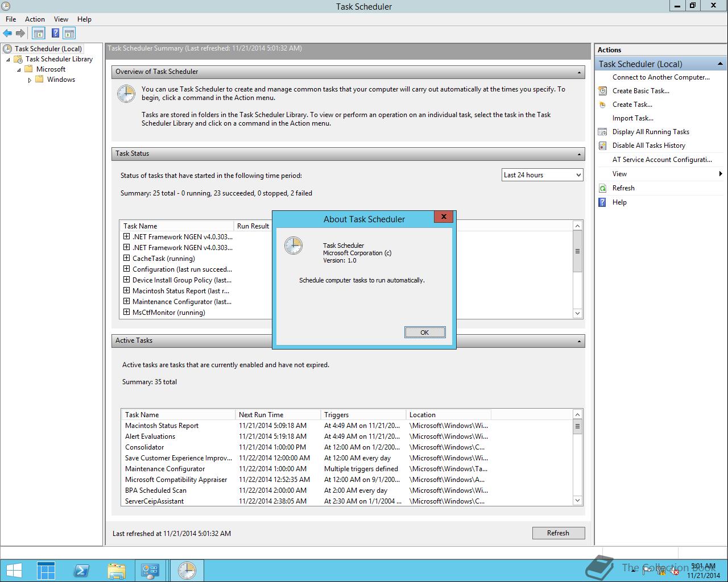Close the About Task Scheduler dialog

[444, 217]
